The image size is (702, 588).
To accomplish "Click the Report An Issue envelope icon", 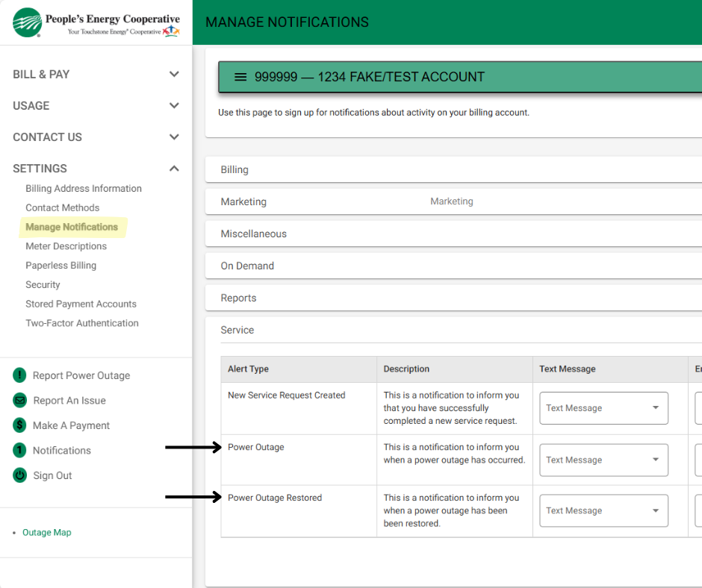I will tap(19, 400).
